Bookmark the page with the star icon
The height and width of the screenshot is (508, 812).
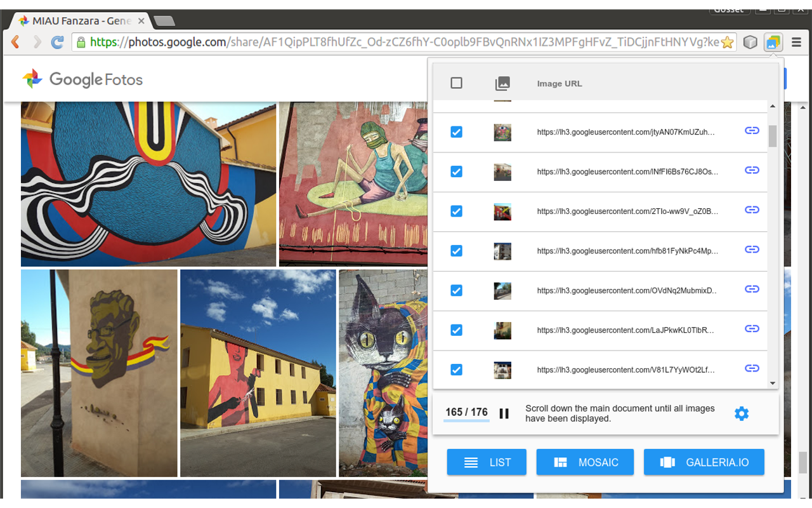point(727,43)
